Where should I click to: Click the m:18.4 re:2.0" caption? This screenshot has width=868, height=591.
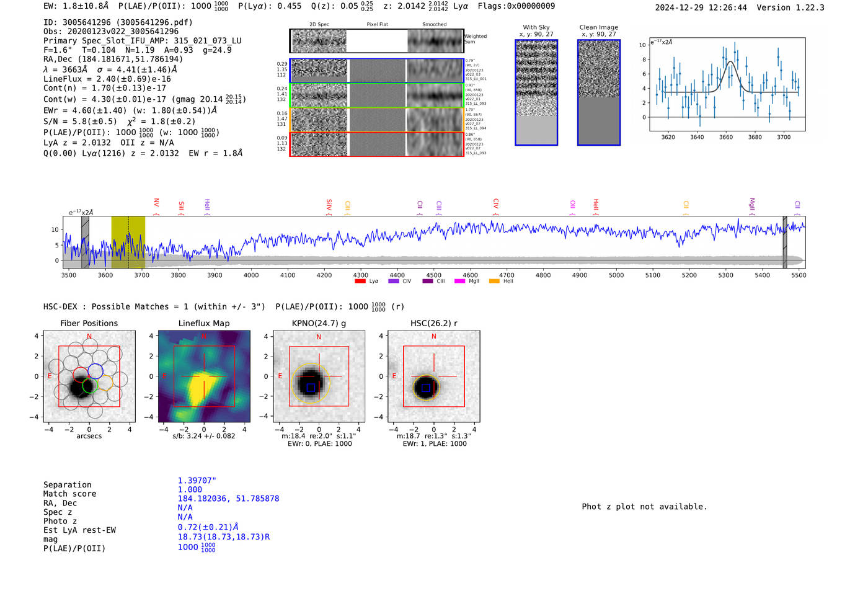coord(319,436)
